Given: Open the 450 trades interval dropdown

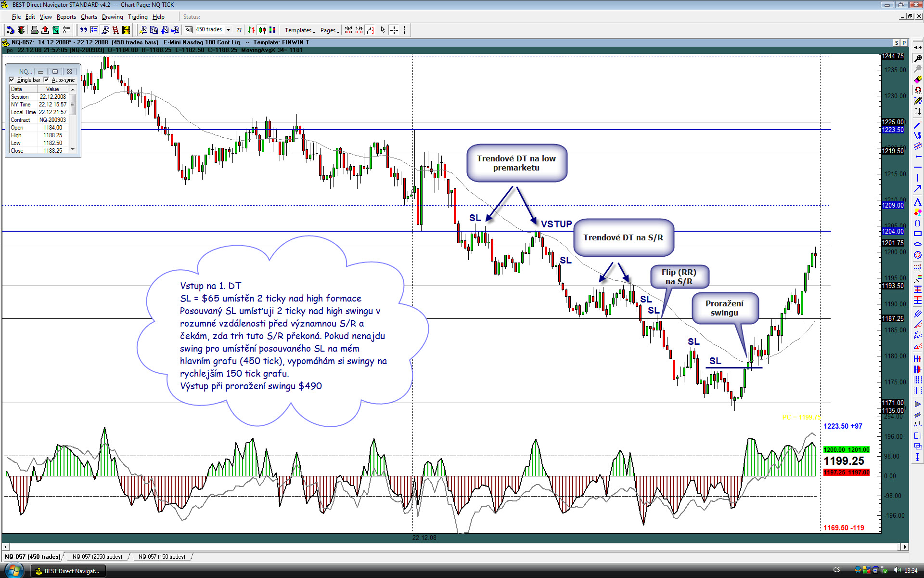Looking at the screenshot, I should coord(228,30).
